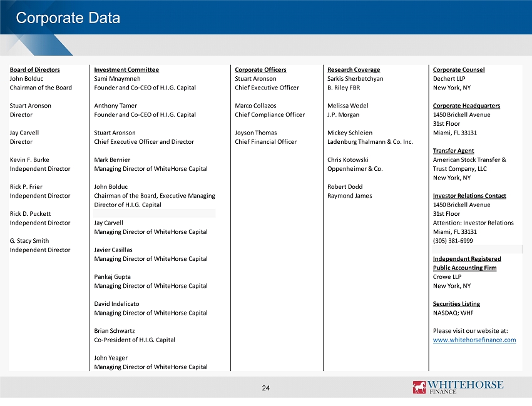
Task: Click the 'Securities Listing' heading
Action: tap(456, 304)
